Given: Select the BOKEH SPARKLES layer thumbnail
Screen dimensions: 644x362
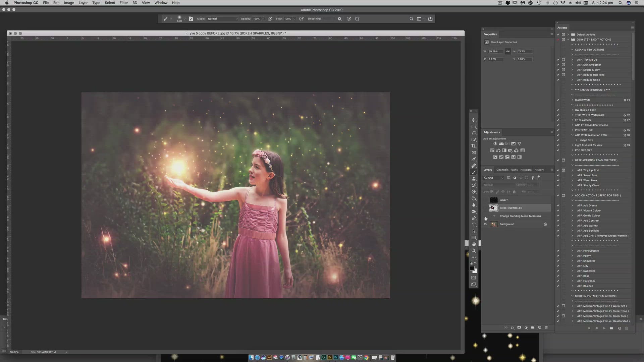Looking at the screenshot, I should (493, 208).
